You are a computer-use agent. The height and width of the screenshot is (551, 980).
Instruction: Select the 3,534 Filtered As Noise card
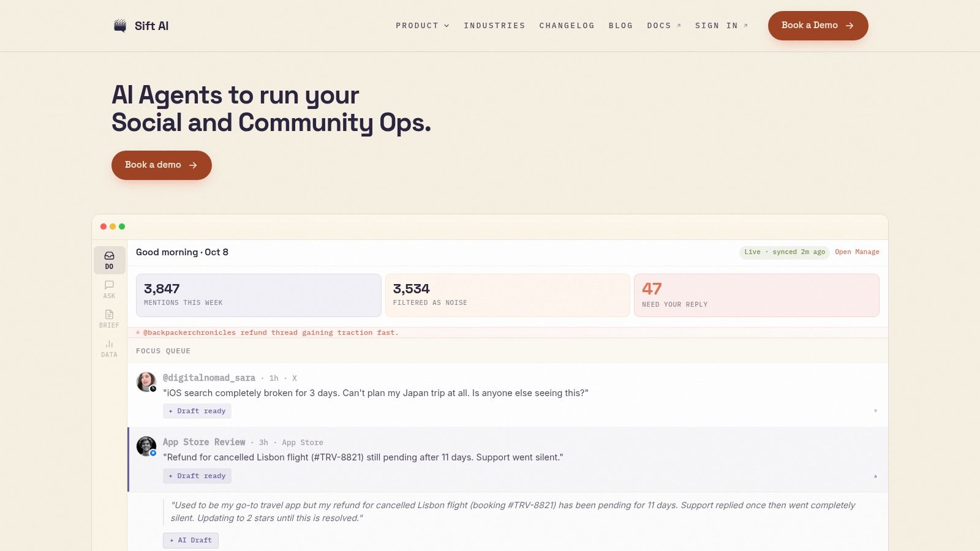click(x=507, y=295)
